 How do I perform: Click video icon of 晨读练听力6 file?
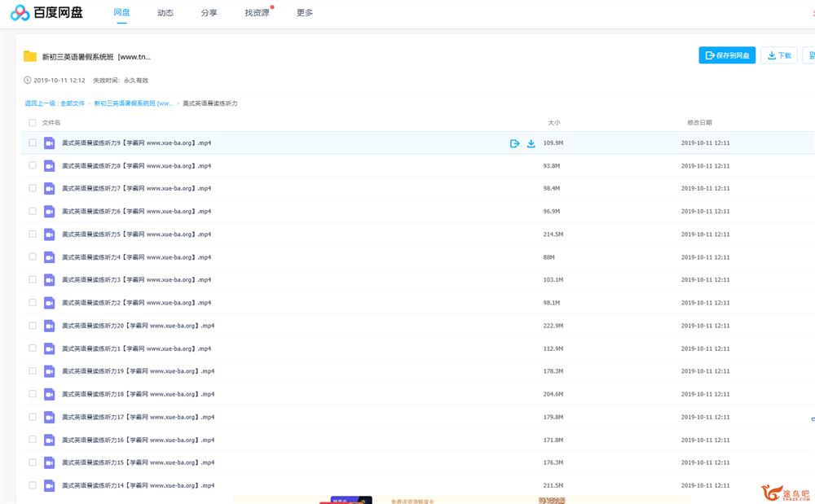click(x=50, y=211)
